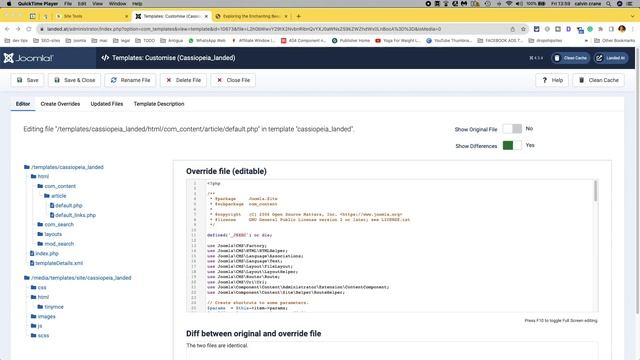
Task: Collapse /media/templates/site/cassiopeia_landed folder
Action: point(78,278)
